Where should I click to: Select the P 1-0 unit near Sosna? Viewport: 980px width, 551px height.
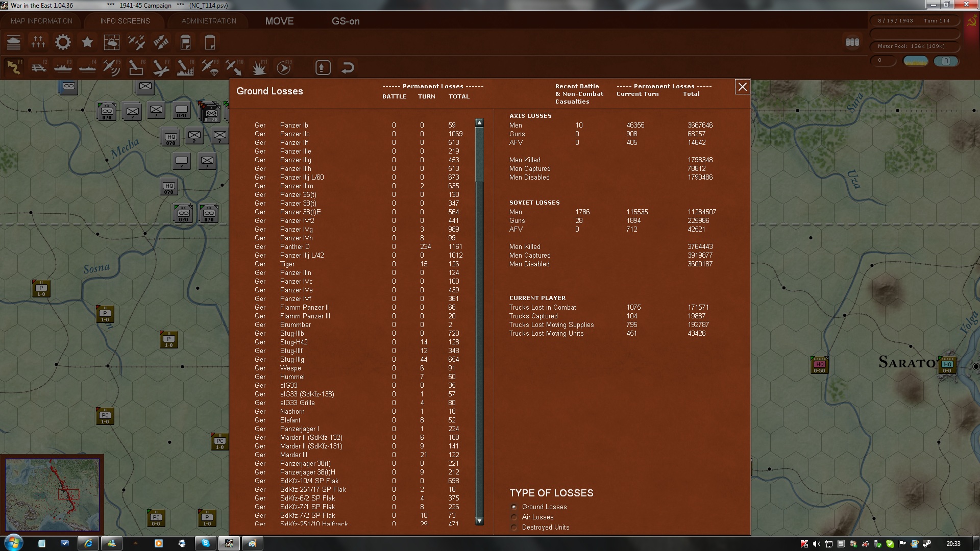41,289
